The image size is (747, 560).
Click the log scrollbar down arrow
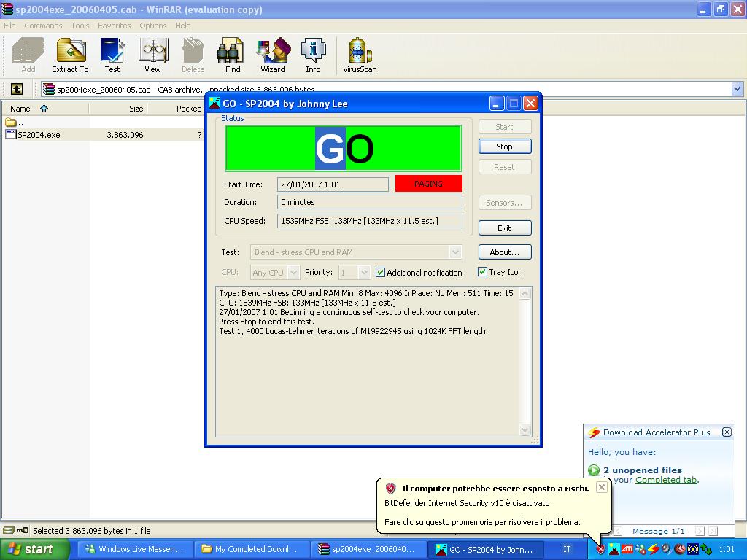click(525, 430)
